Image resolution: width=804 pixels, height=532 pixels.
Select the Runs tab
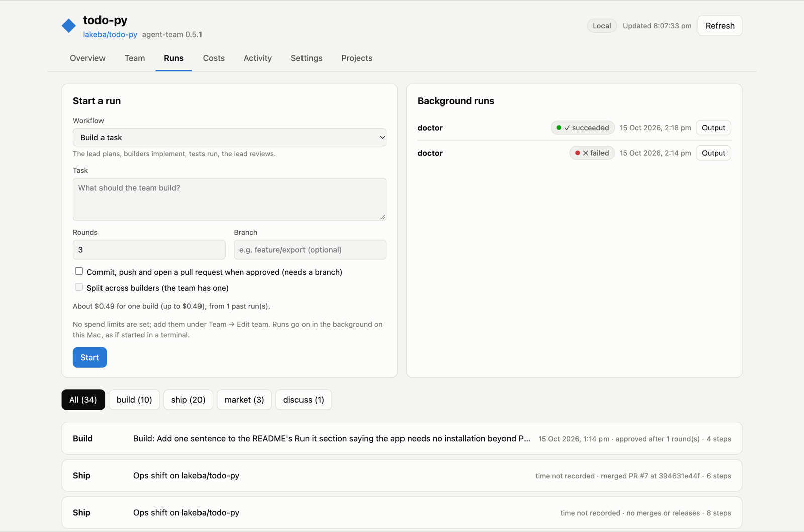click(174, 58)
